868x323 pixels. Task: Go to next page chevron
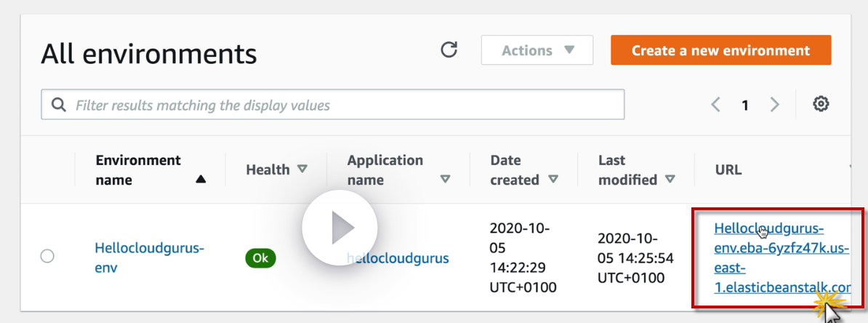coord(774,105)
